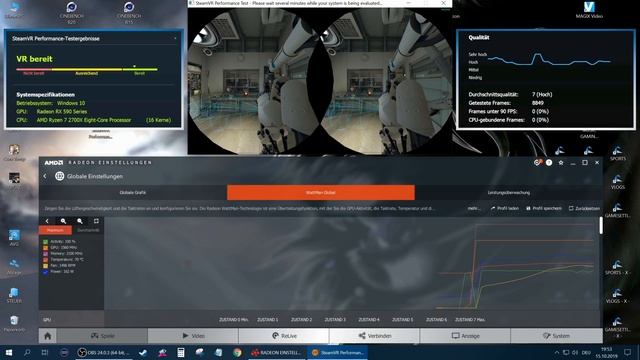The width and height of the screenshot is (640, 360).
Task: Toggle the Memory clock graph line checkbox
Action: coord(45,253)
